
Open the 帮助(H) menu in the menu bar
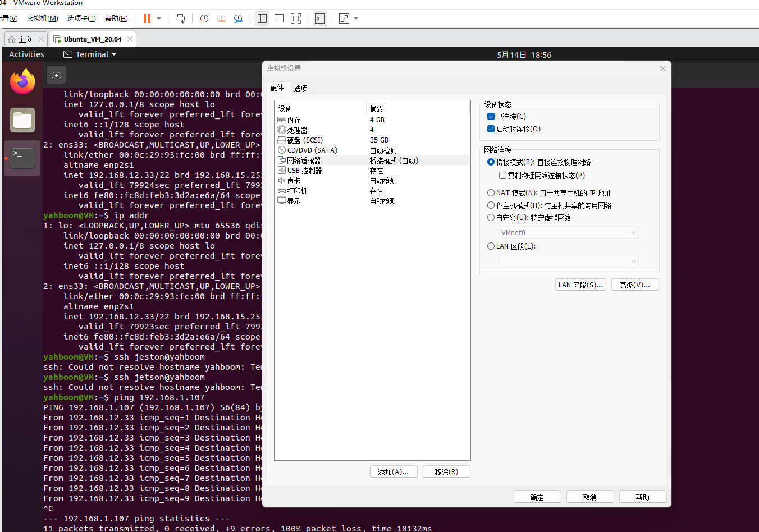pyautogui.click(x=116, y=19)
